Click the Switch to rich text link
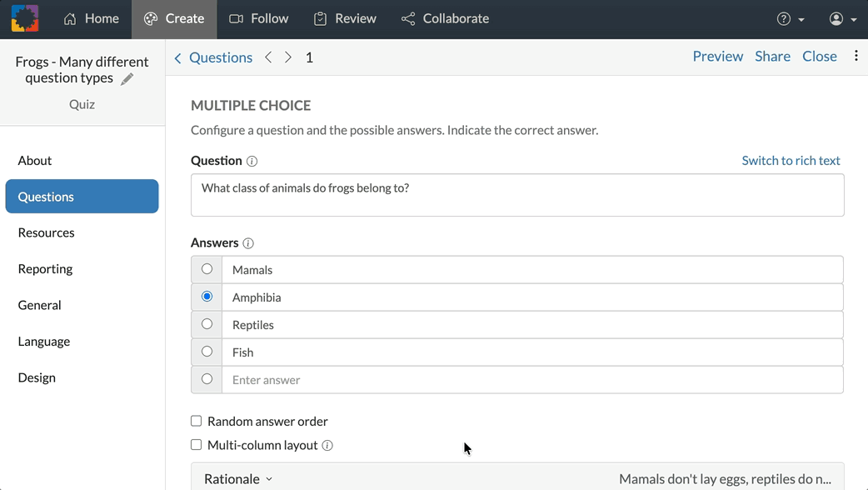 pos(791,161)
